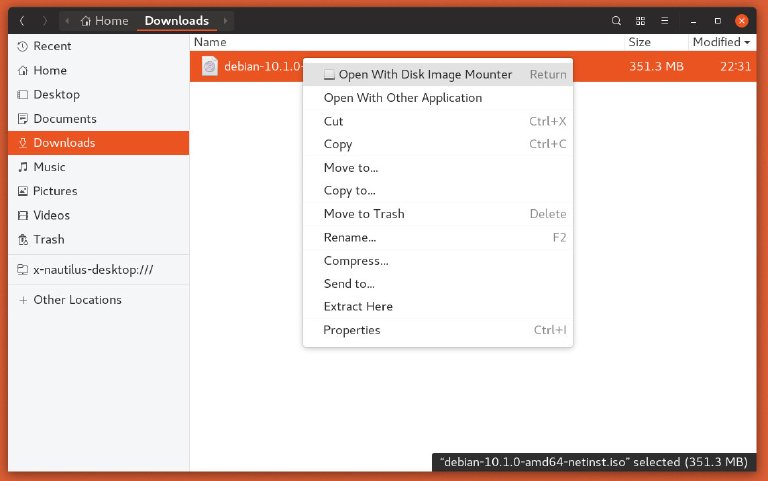
Task: Open Recent in the sidebar
Action: [51, 46]
